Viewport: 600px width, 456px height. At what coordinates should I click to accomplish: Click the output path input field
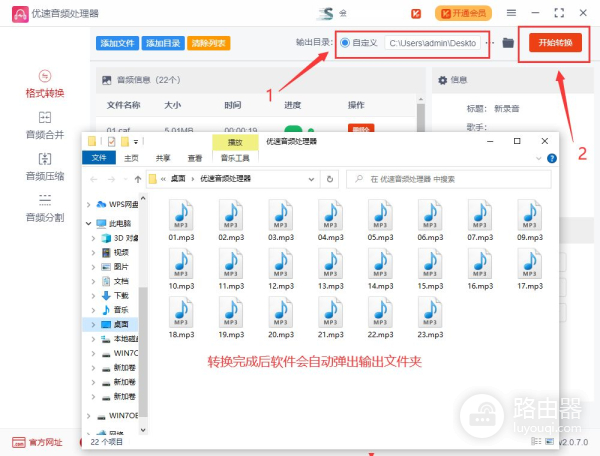click(x=432, y=43)
